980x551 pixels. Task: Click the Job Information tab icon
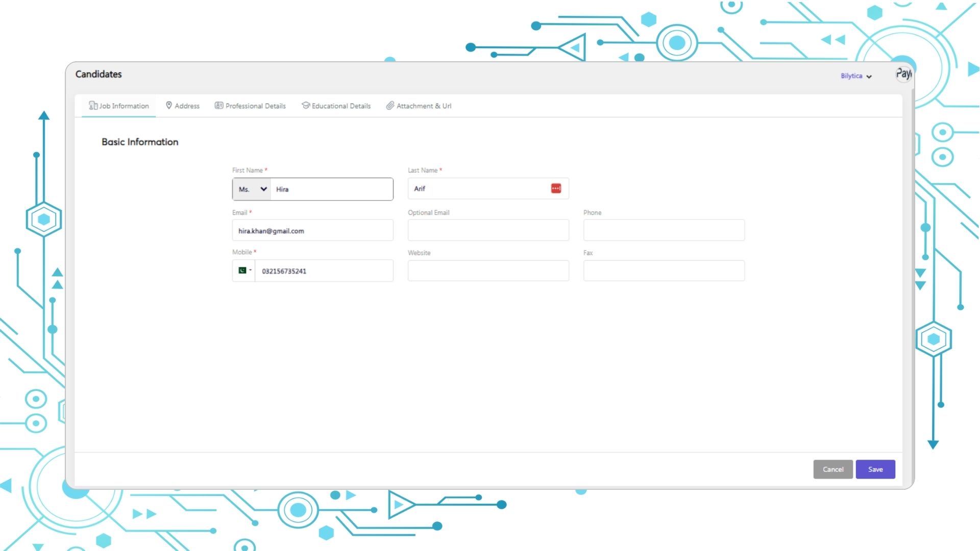[x=93, y=105]
